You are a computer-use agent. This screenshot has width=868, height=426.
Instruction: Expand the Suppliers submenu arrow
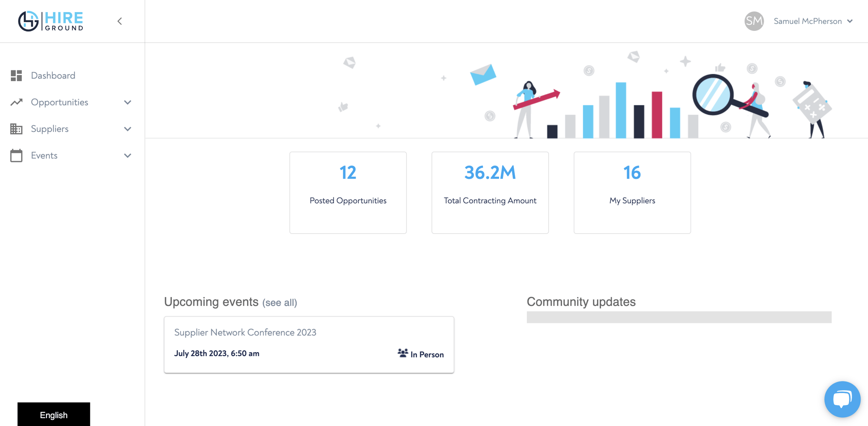[128, 129]
